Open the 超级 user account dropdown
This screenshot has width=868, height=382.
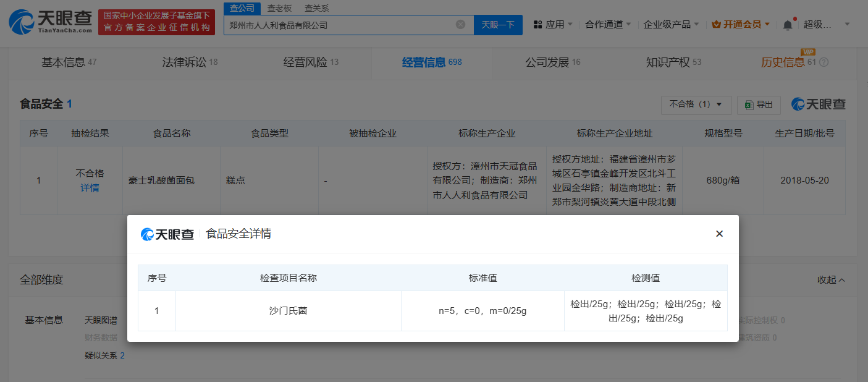coord(827,25)
